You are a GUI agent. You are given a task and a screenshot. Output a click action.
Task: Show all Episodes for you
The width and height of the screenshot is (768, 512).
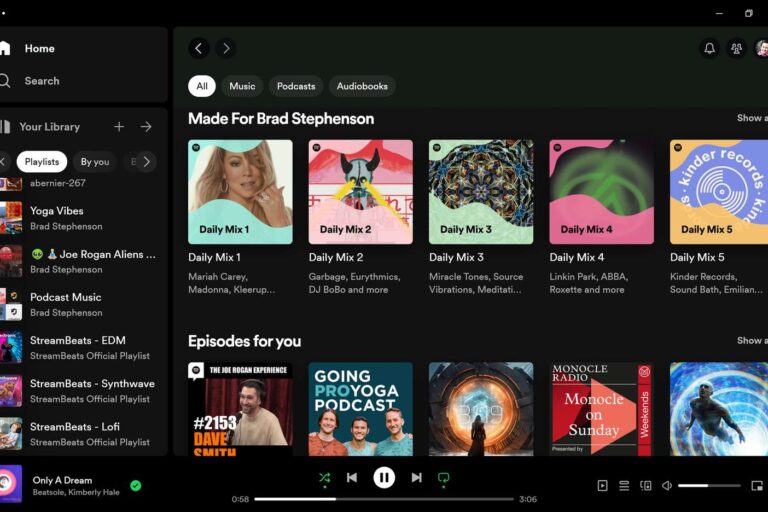pyautogui.click(x=752, y=341)
